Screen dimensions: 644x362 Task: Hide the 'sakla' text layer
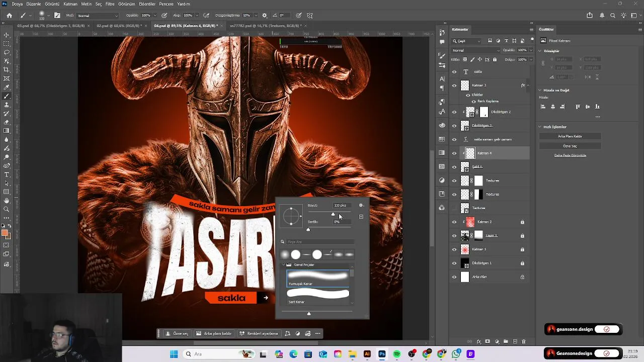(454, 72)
